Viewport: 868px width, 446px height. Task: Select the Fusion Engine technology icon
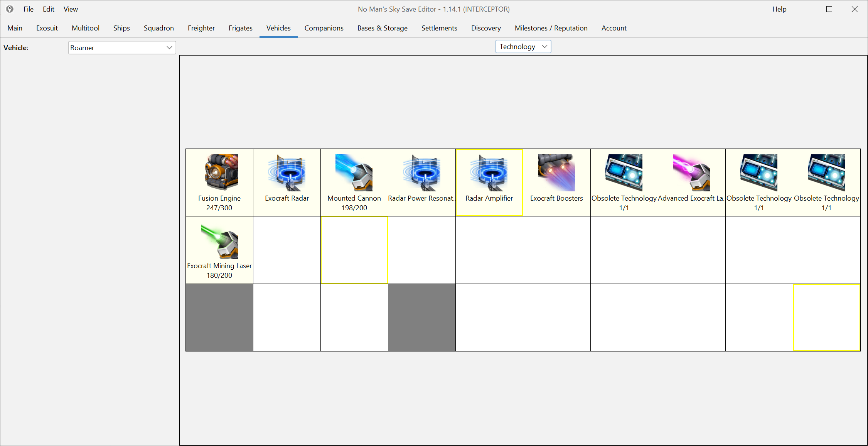[221, 172]
